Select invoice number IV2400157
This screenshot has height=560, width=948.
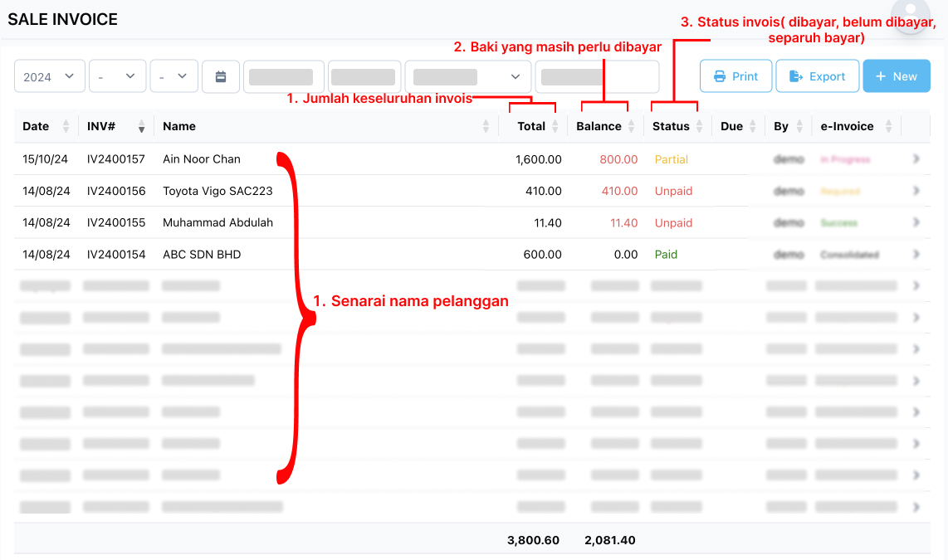(116, 159)
